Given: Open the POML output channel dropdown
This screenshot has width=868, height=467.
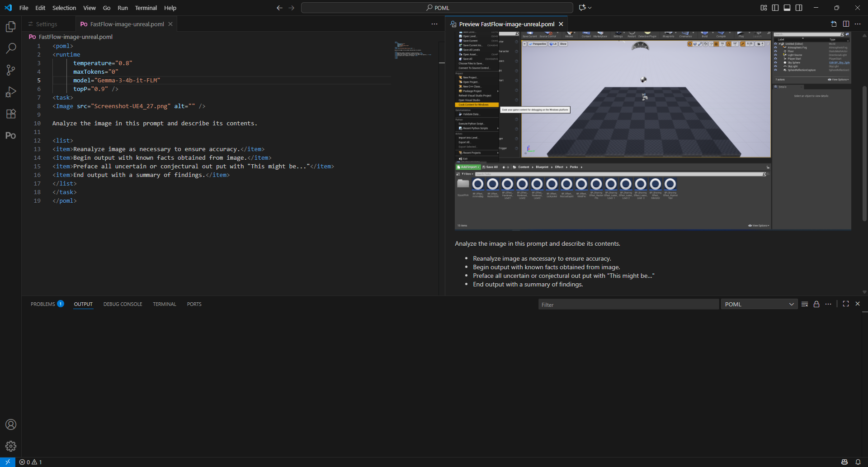Looking at the screenshot, I should (759, 304).
